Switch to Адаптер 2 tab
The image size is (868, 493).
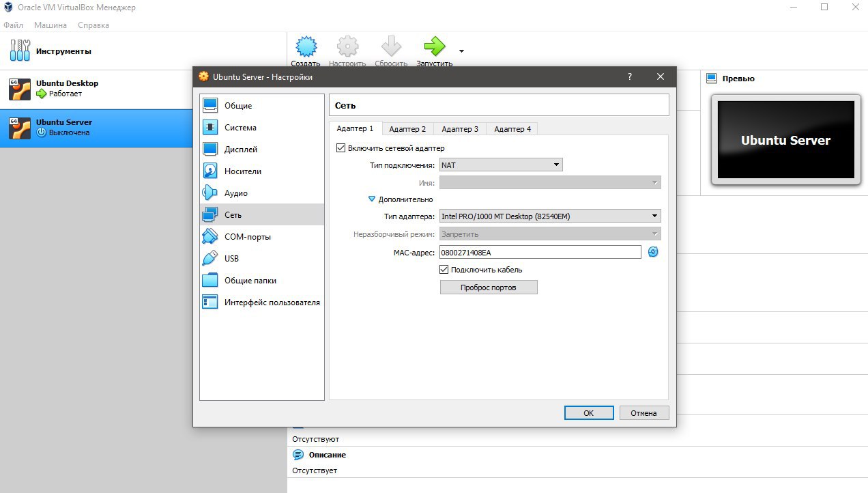(407, 129)
